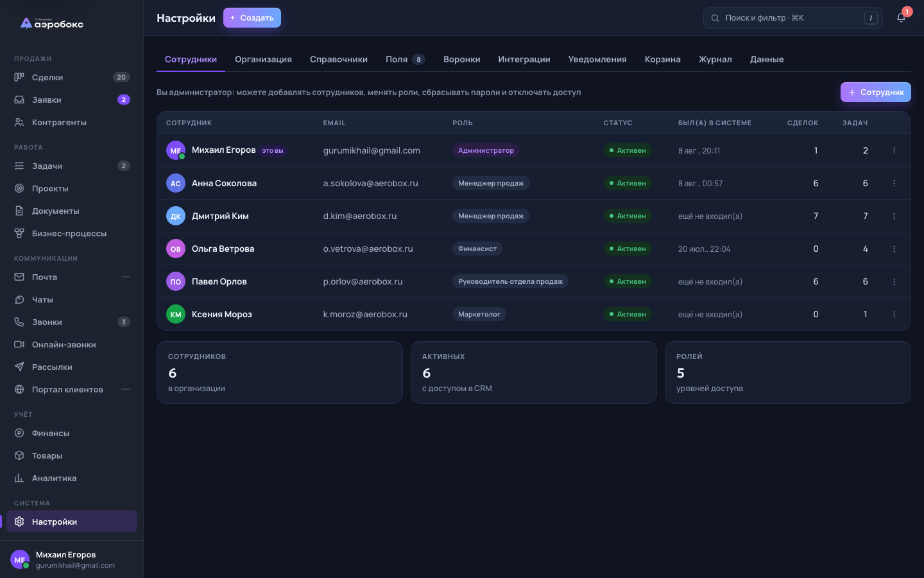The image size is (924, 578).
Task: Open the Настройки sidebar item
Action: (72, 521)
